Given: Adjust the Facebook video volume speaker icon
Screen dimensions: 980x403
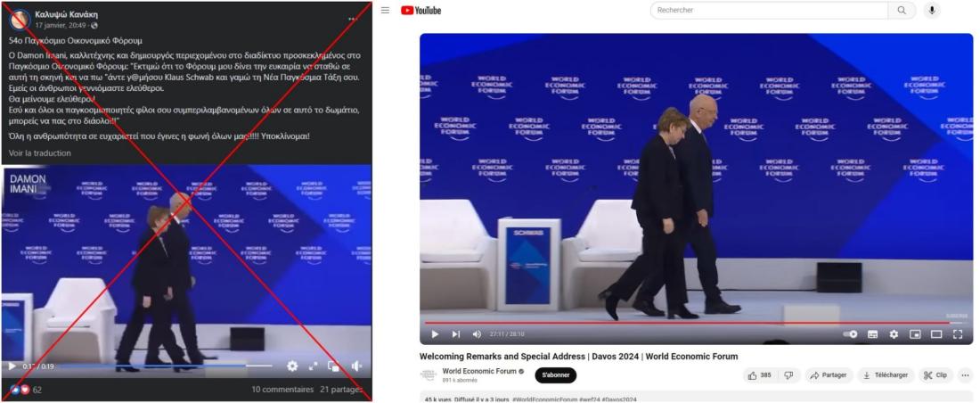Looking at the screenshot, I should [x=355, y=366].
